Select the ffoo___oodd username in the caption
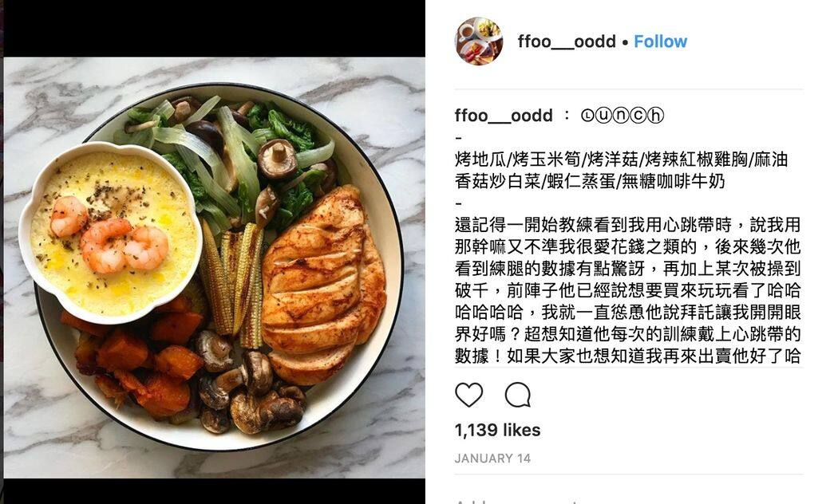 tap(504, 116)
